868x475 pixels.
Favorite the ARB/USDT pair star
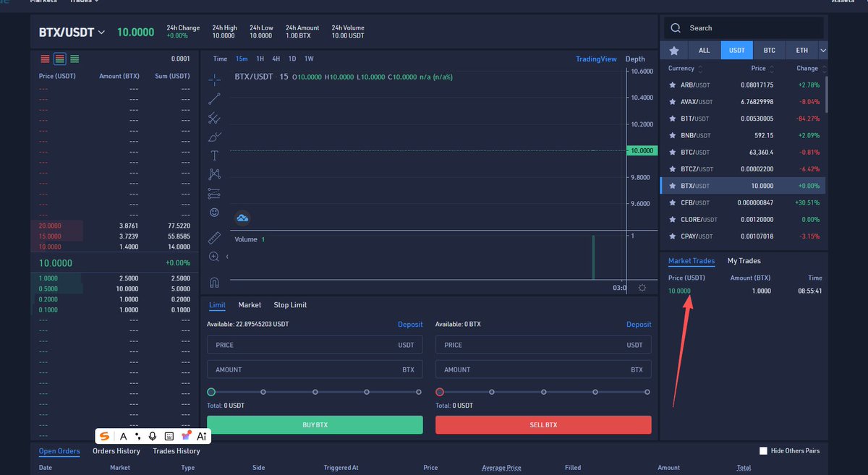point(673,85)
